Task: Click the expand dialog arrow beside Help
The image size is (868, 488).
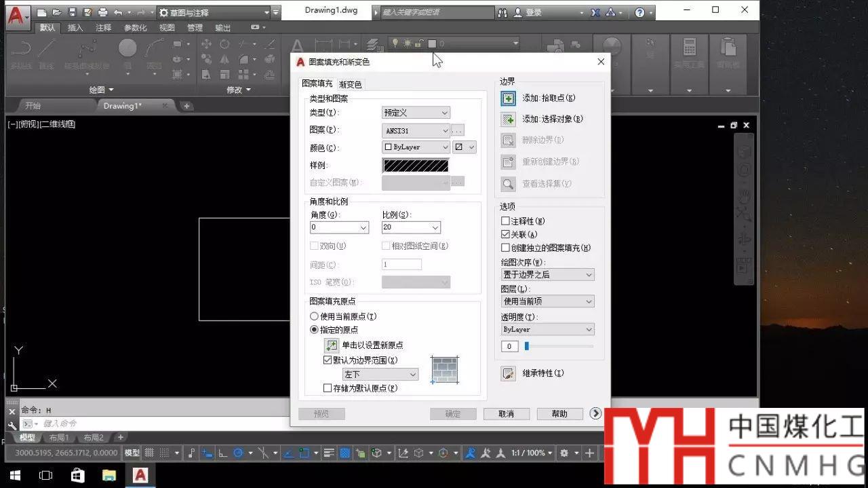Action: tap(595, 413)
